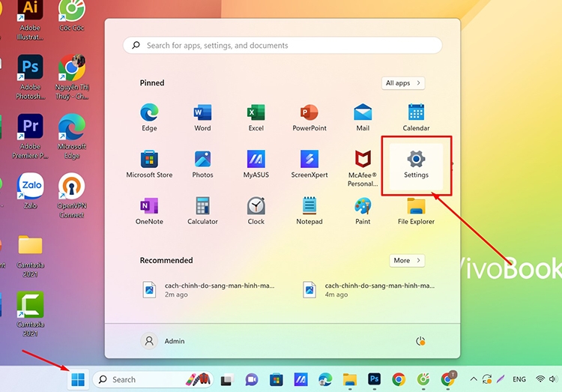Open recommended file from 4m ago
The height and width of the screenshot is (392, 562).
[369, 290]
